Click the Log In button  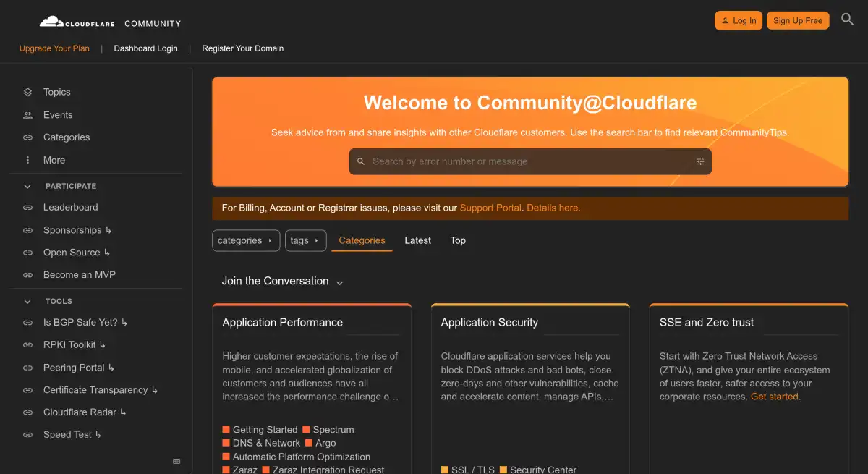738,21
